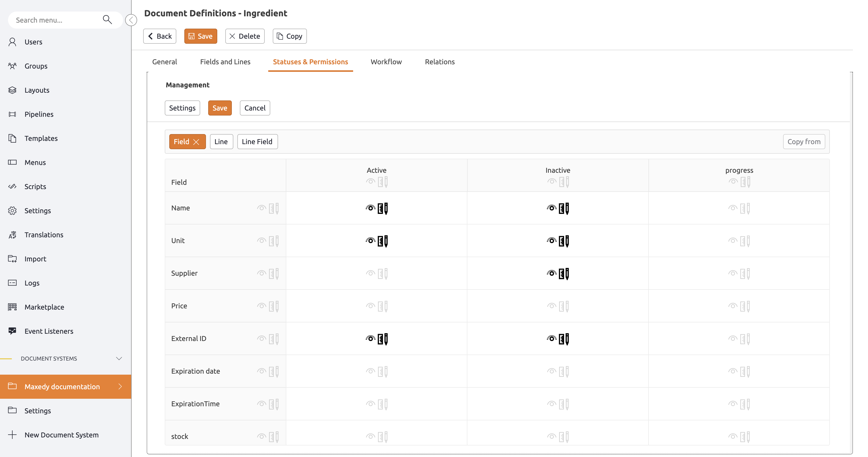868x457 pixels.
Task: Click the search magnifier icon in sidebar
Action: click(107, 20)
